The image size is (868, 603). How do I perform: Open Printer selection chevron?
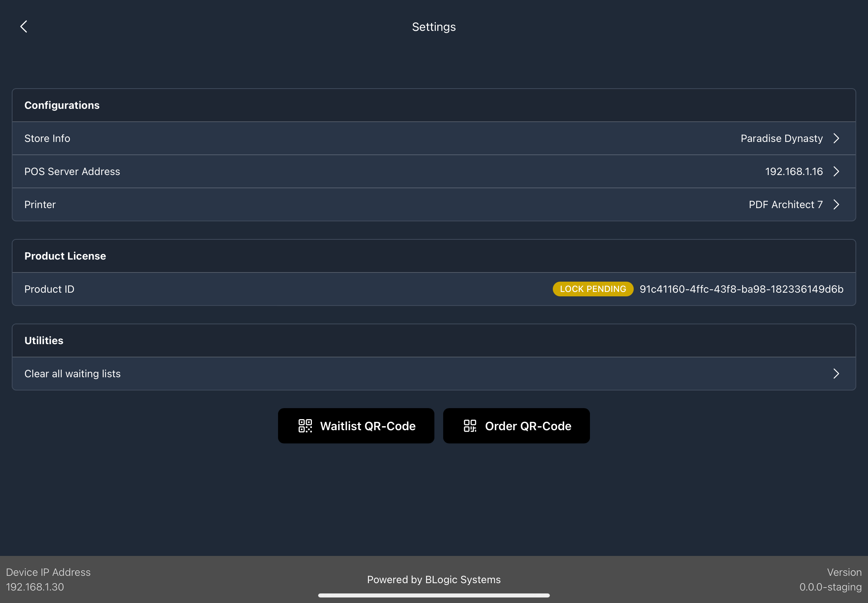pyautogui.click(x=836, y=204)
